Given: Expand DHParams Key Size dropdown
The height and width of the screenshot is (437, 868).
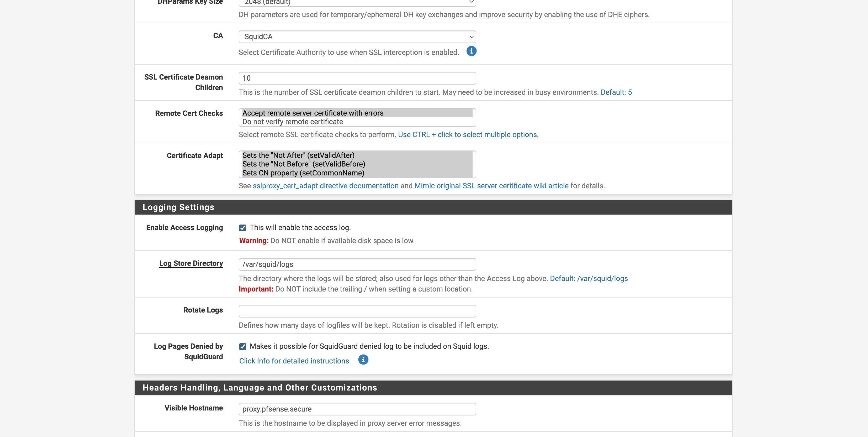Looking at the screenshot, I should pyautogui.click(x=357, y=2).
